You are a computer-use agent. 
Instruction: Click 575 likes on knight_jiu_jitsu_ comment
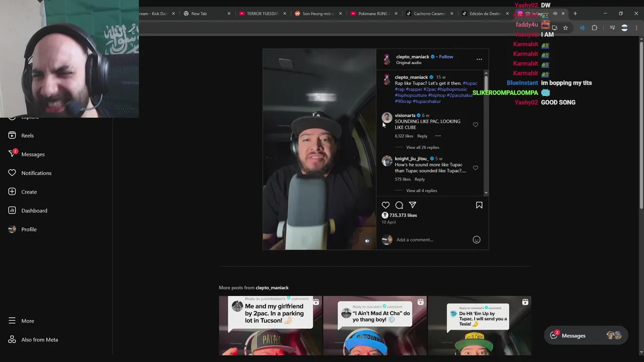coord(403,179)
